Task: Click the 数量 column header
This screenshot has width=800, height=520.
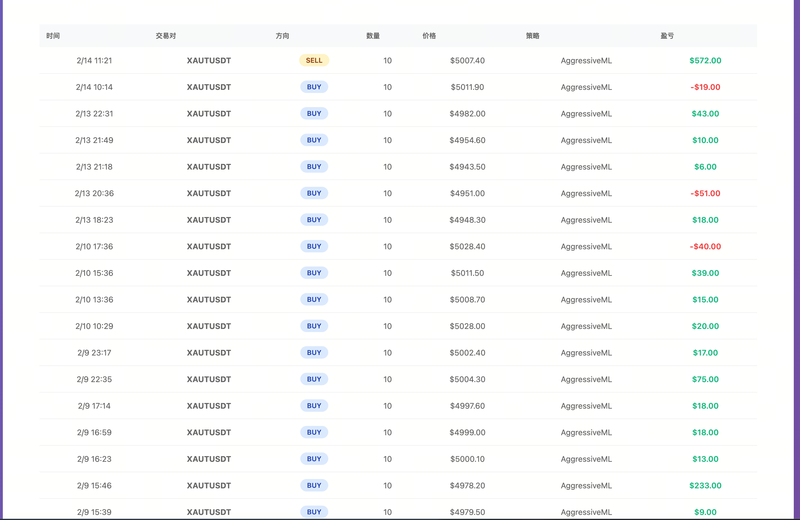Action: 372,36
